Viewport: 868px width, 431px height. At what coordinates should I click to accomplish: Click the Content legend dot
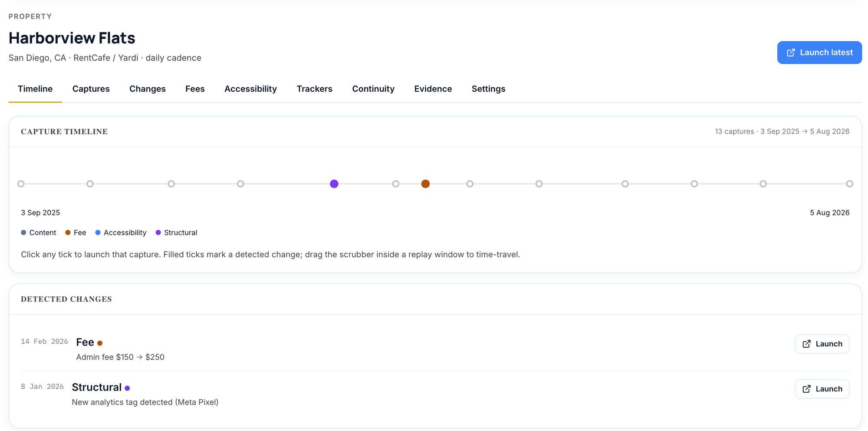[x=23, y=232]
